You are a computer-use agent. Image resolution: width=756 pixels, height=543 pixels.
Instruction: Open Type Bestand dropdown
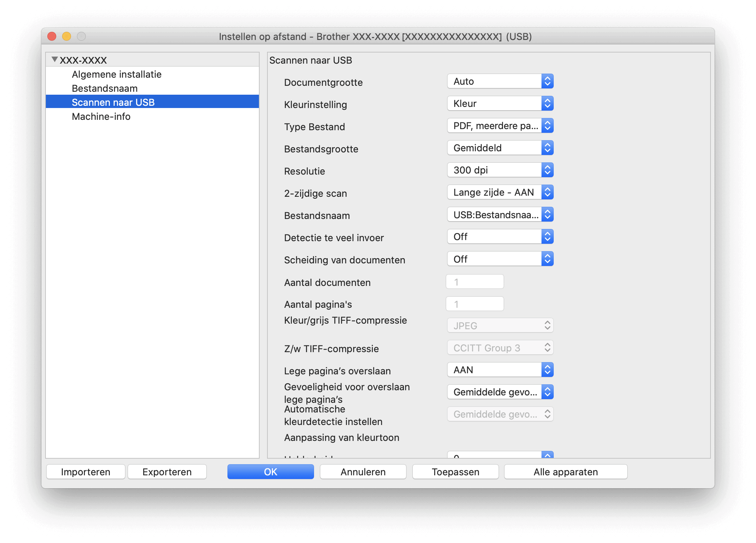click(x=500, y=126)
